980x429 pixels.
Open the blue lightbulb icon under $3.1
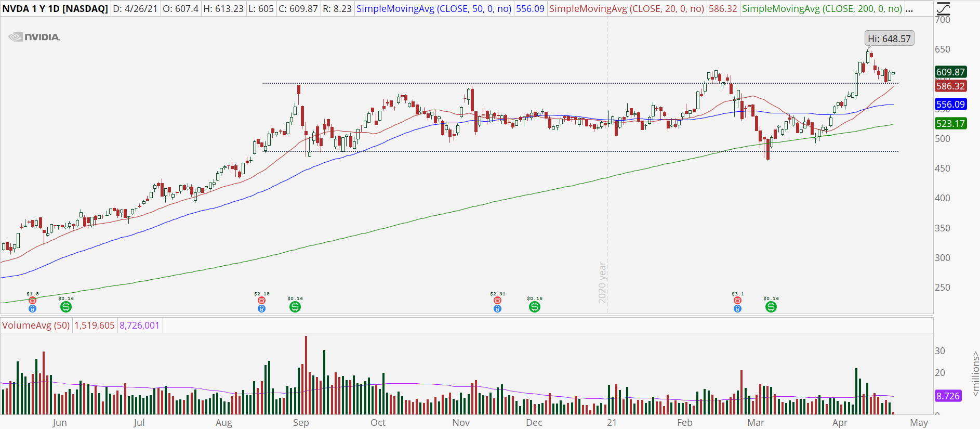coord(737,308)
